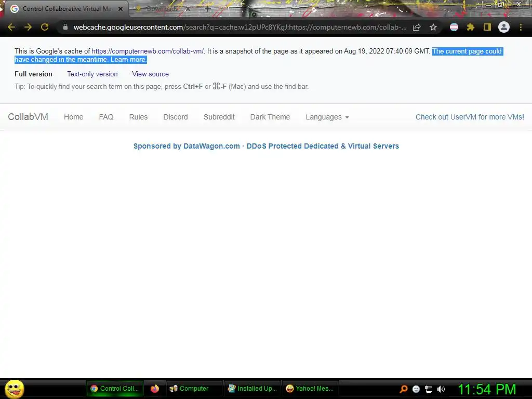Viewport: 532px width, 399px height.
Task: Switch to the Yahoo! Mes... taskbar window
Action: (310, 389)
